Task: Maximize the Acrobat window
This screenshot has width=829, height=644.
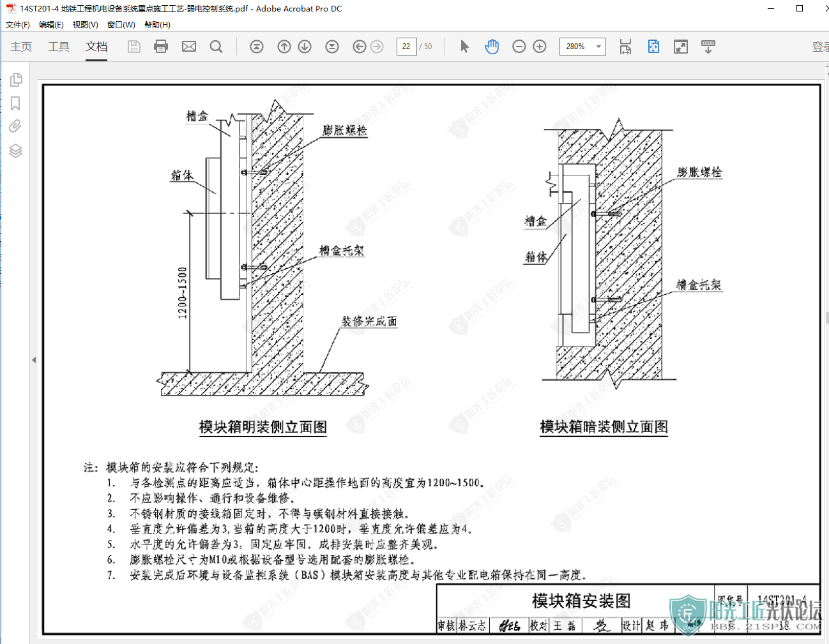Action: tap(800, 8)
